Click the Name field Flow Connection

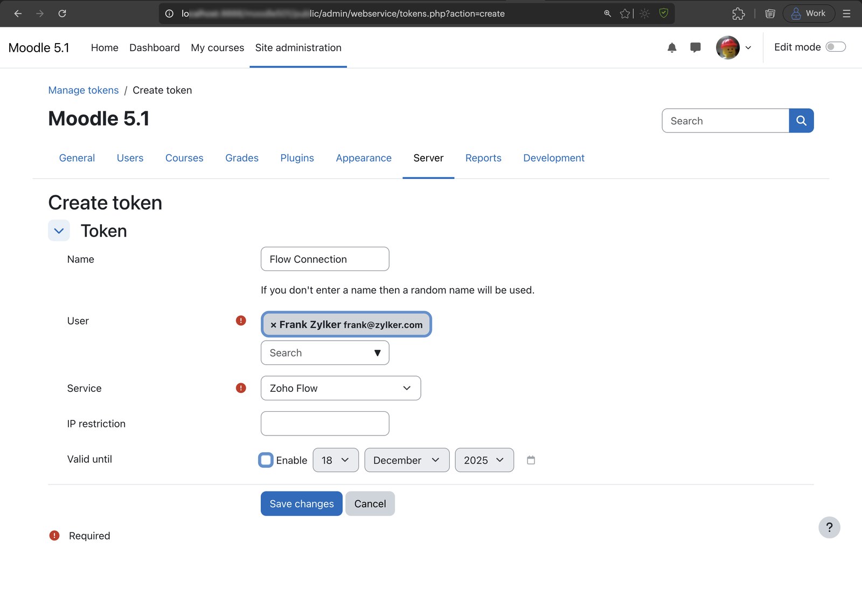(x=325, y=259)
